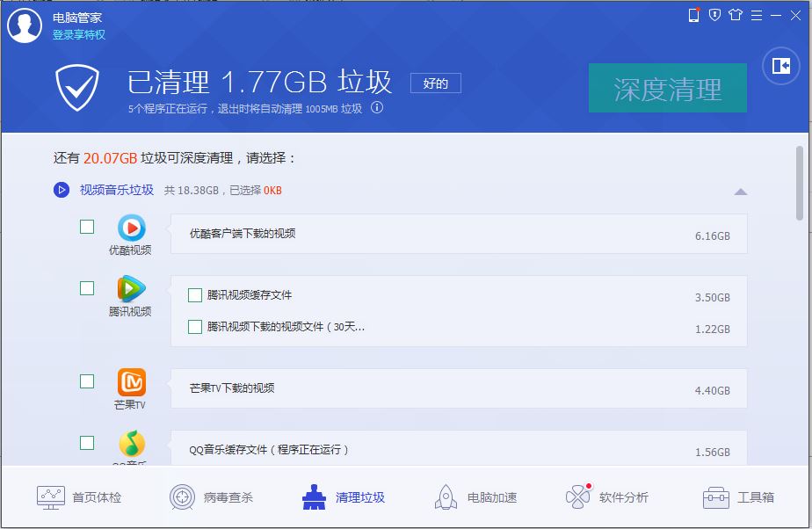Click the broom icon for 清理垃圾

point(314,496)
